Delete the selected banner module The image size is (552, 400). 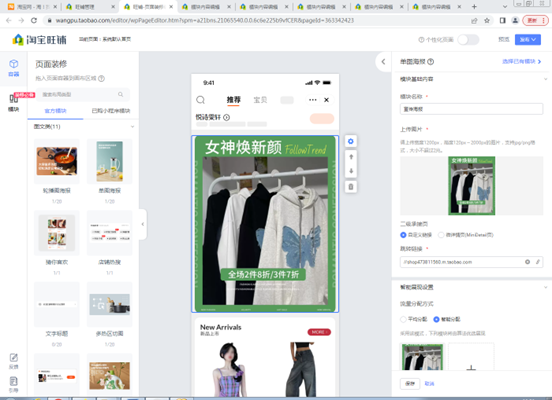click(x=351, y=187)
